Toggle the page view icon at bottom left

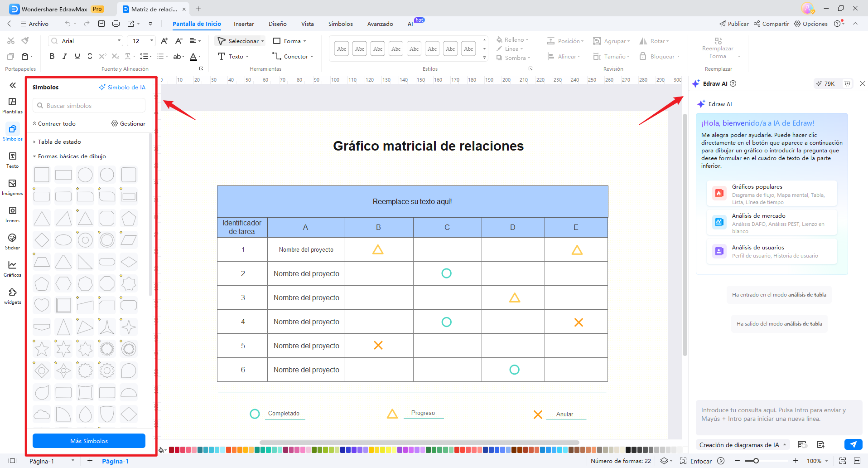point(12,461)
